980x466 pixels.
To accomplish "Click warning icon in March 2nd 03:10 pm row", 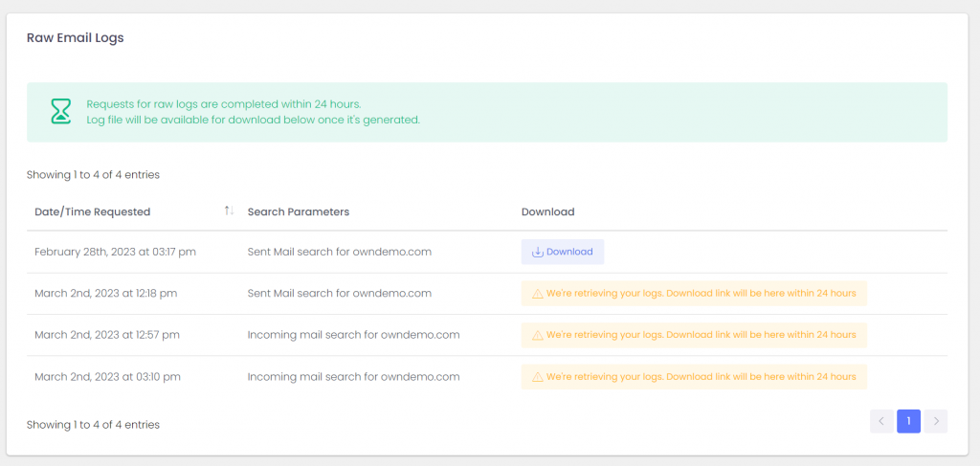I will 537,377.
